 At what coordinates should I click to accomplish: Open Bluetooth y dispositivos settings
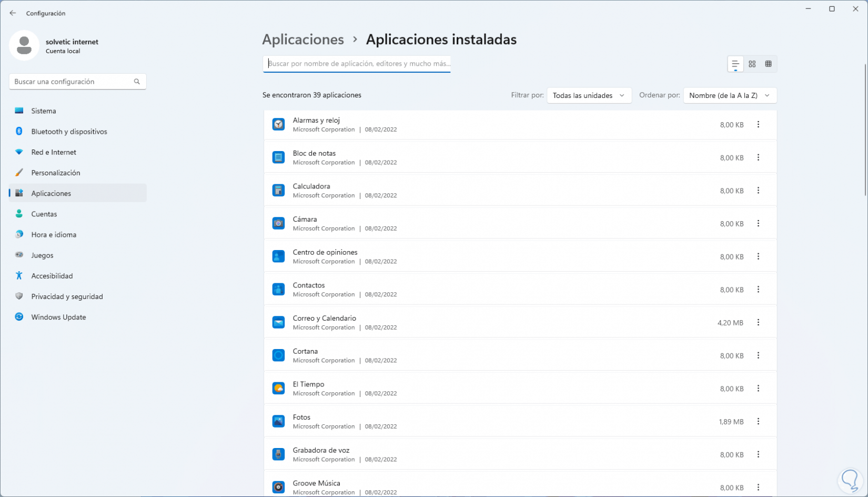pyautogui.click(x=78, y=132)
